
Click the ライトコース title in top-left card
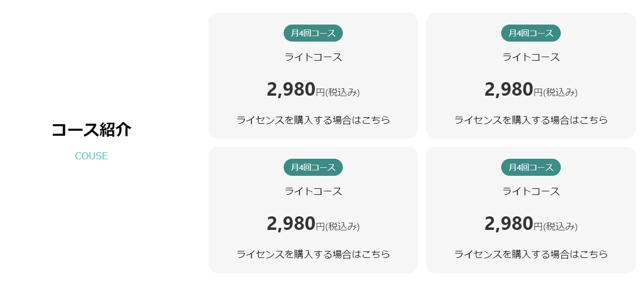tap(313, 57)
